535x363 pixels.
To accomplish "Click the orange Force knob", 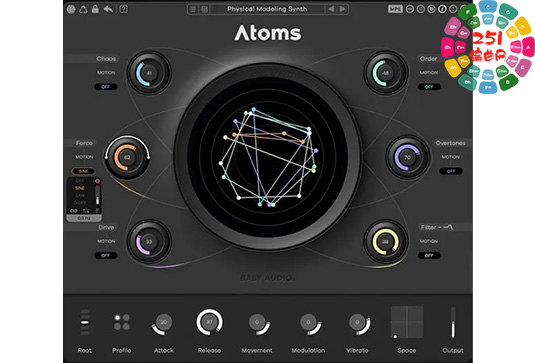I will pos(127,157).
